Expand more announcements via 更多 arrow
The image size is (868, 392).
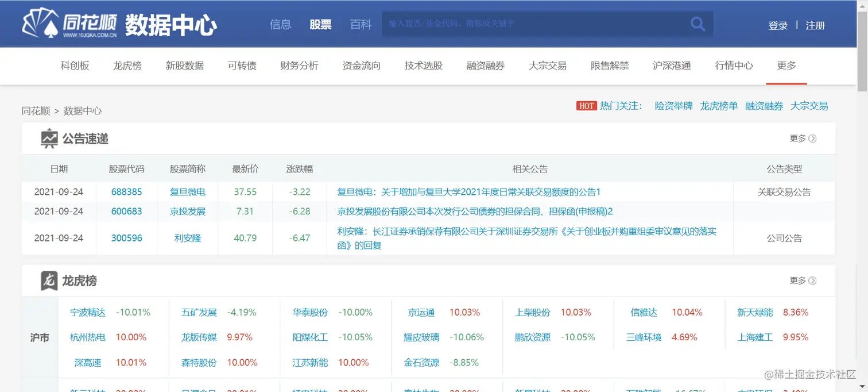click(x=802, y=138)
